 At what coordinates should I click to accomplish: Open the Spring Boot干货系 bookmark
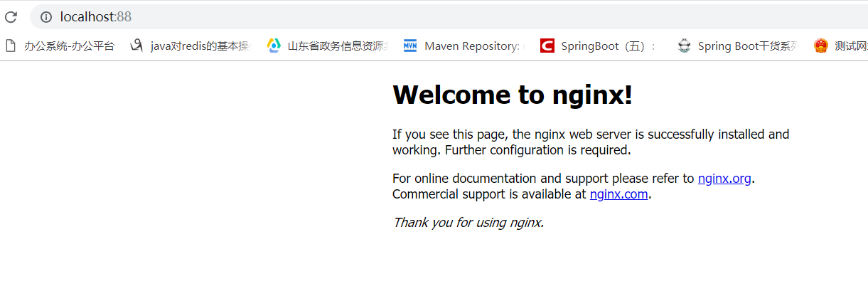(738, 46)
